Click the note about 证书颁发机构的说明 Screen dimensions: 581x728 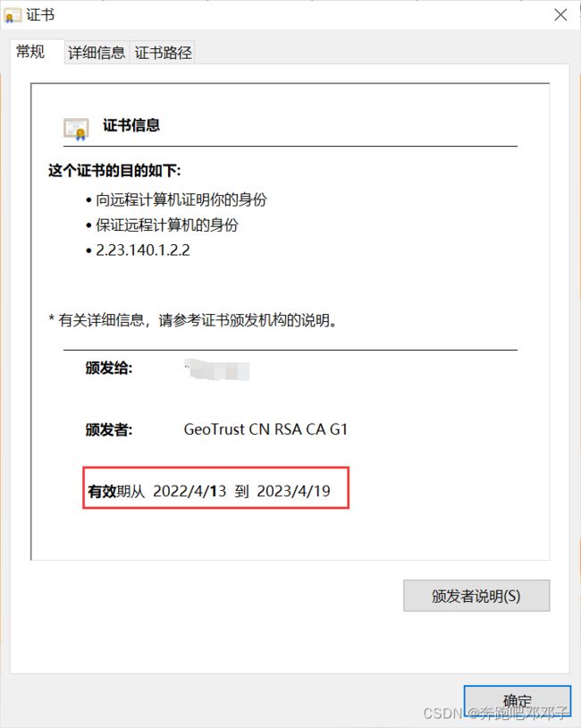point(192,320)
